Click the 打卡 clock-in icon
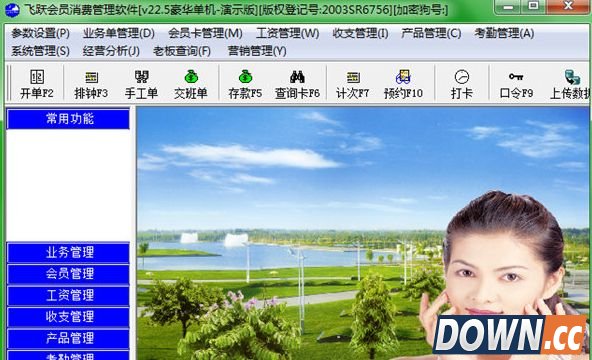The height and width of the screenshot is (360, 592). point(462,77)
